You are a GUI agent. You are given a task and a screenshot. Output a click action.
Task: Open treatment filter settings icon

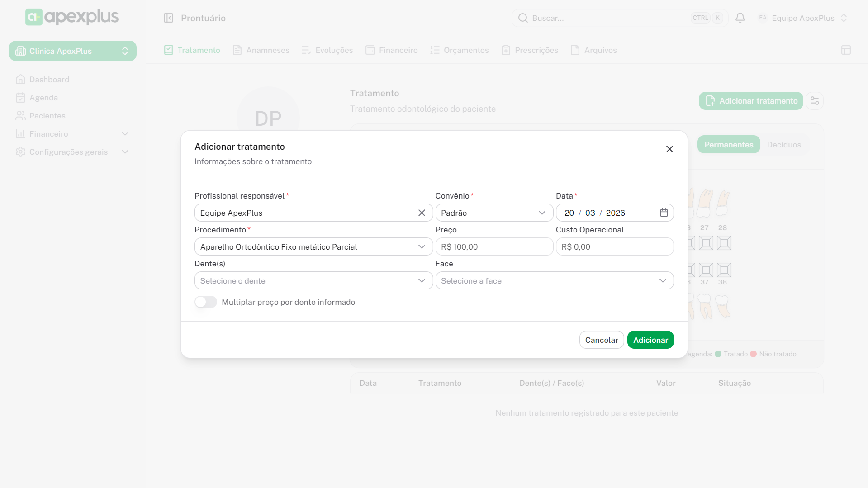815,101
